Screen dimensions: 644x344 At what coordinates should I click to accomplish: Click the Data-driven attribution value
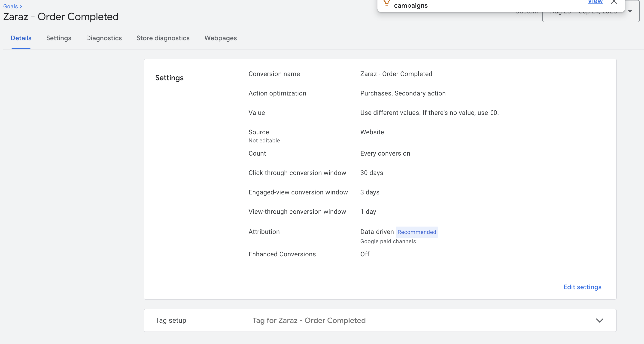(377, 232)
